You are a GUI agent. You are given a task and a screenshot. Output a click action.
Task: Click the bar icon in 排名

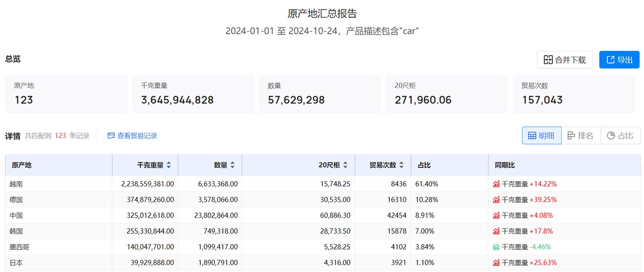point(571,136)
